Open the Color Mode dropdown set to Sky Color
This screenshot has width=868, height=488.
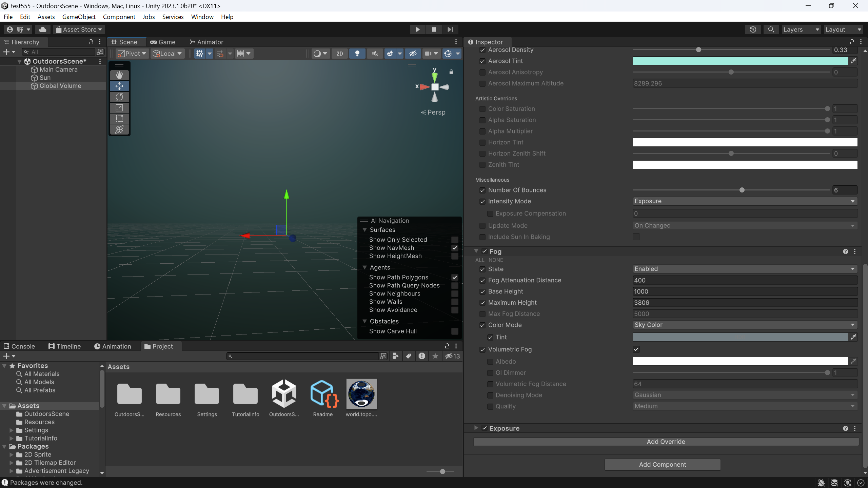[744, 325]
